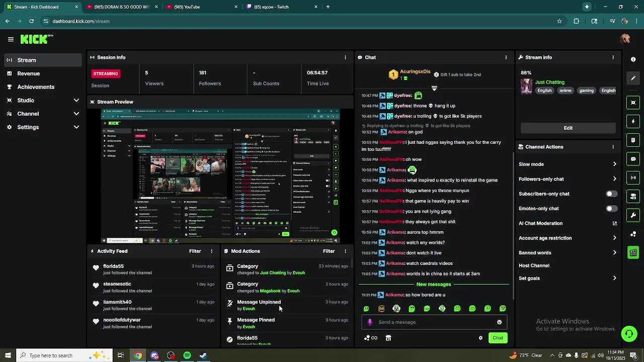This screenshot has width=644, height=362.
Task: Open Activity Feed three-dot menu
Action: point(211,251)
